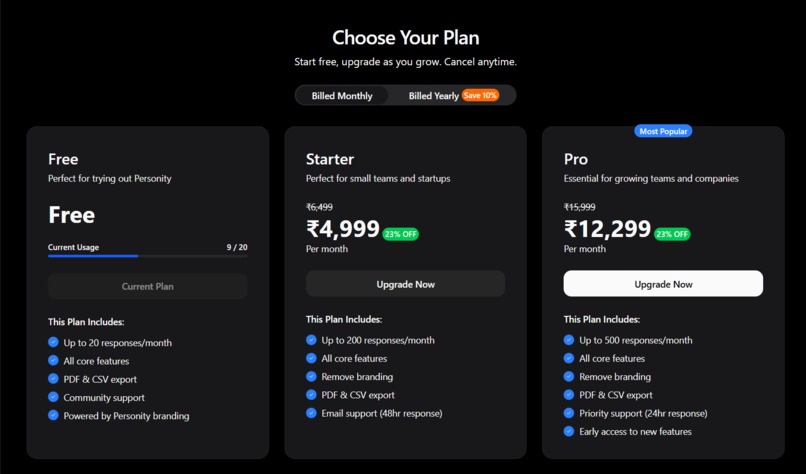The image size is (806, 474).
Task: Click check icon beside Powered by Personity branding
Action: pyautogui.click(x=53, y=415)
